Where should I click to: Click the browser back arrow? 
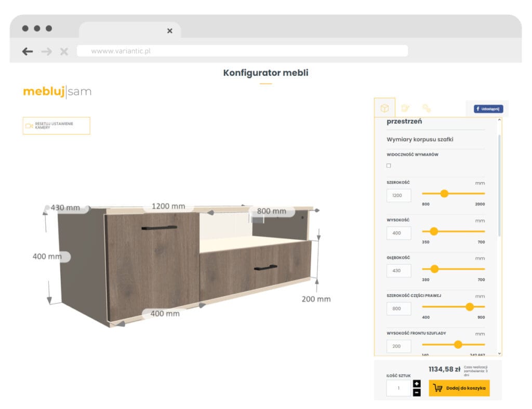[x=27, y=51]
